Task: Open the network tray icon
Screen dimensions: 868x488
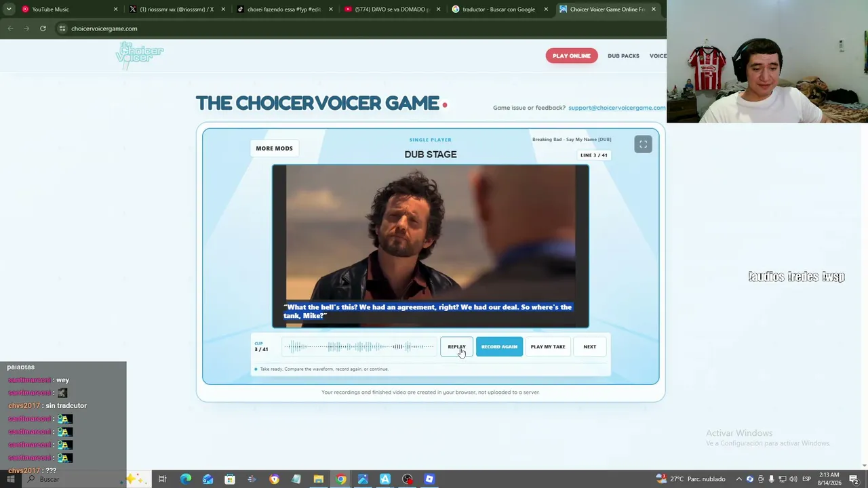Action: click(782, 479)
